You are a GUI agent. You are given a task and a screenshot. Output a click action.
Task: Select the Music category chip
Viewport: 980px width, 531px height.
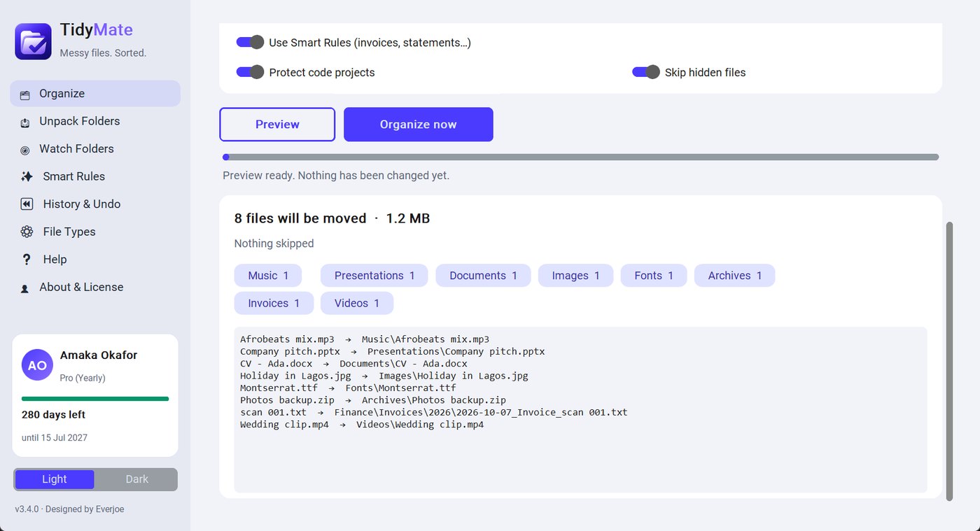[x=268, y=276]
